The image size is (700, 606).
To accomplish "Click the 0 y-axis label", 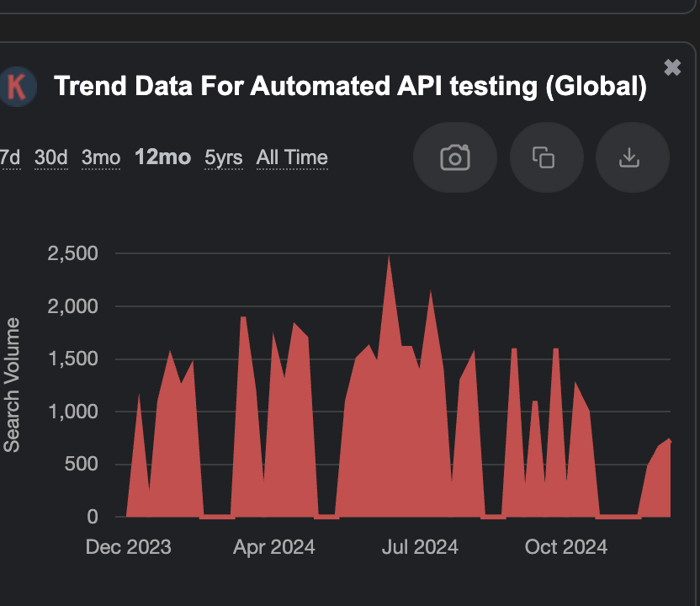I will 93,517.
